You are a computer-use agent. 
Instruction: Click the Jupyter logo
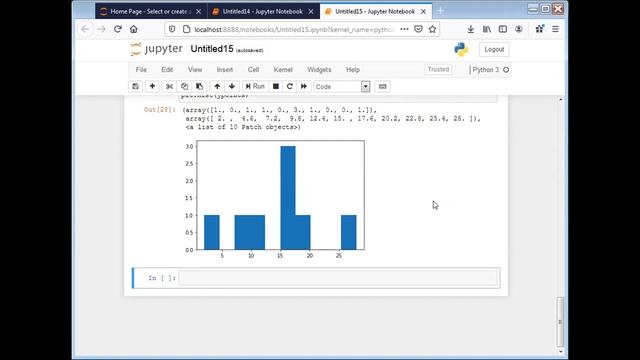coord(157,49)
